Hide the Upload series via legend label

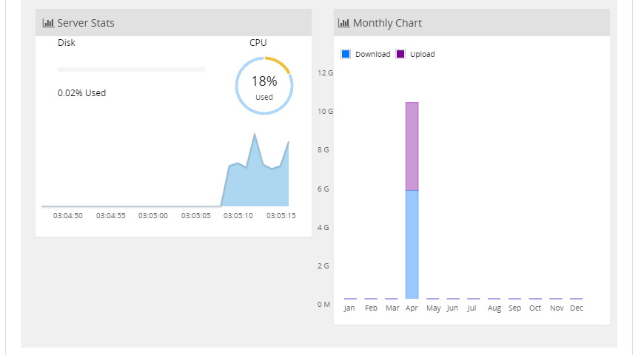tap(423, 54)
